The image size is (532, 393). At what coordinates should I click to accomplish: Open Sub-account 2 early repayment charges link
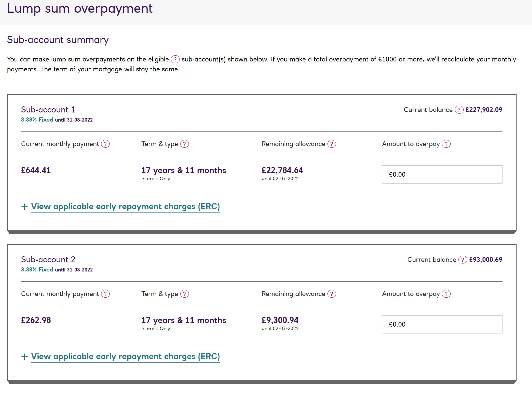125,356
